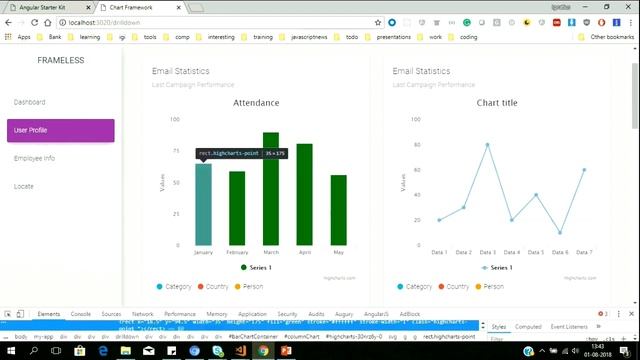Open the notification center icon
The image size is (640, 360).
coord(624,351)
